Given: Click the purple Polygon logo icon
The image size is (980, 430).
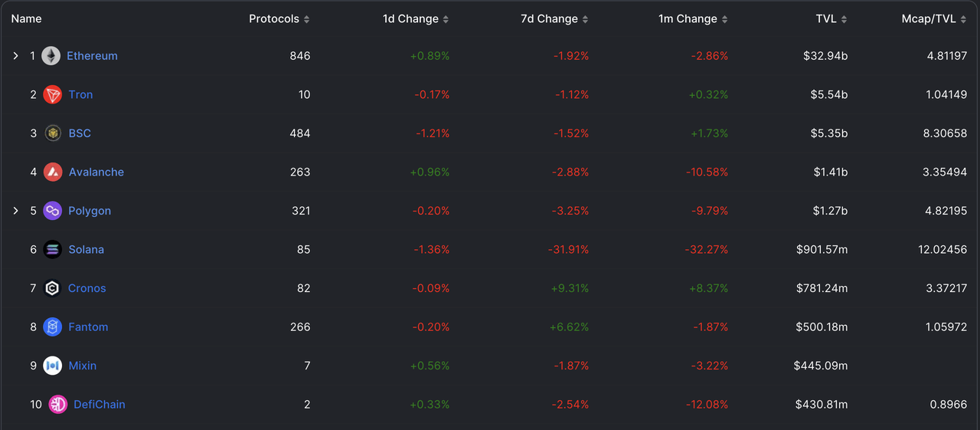Looking at the screenshot, I should pos(52,211).
